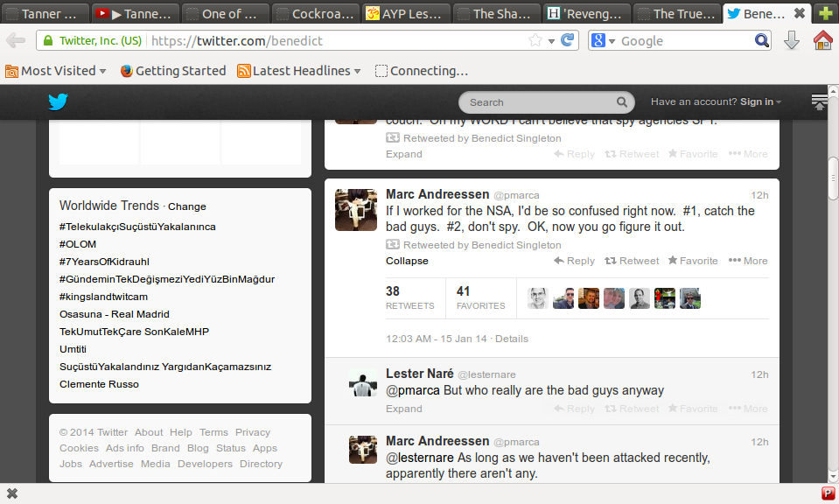Bookmark this page with the star icon
Image resolution: width=839 pixels, height=504 pixels.
tap(535, 40)
